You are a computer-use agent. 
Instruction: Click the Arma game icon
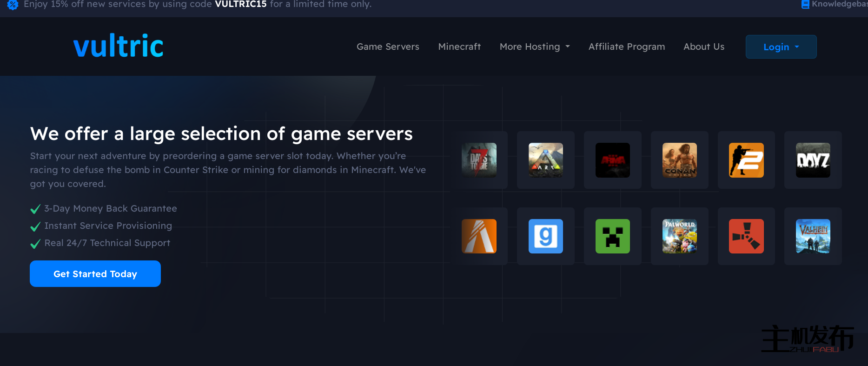click(612, 160)
